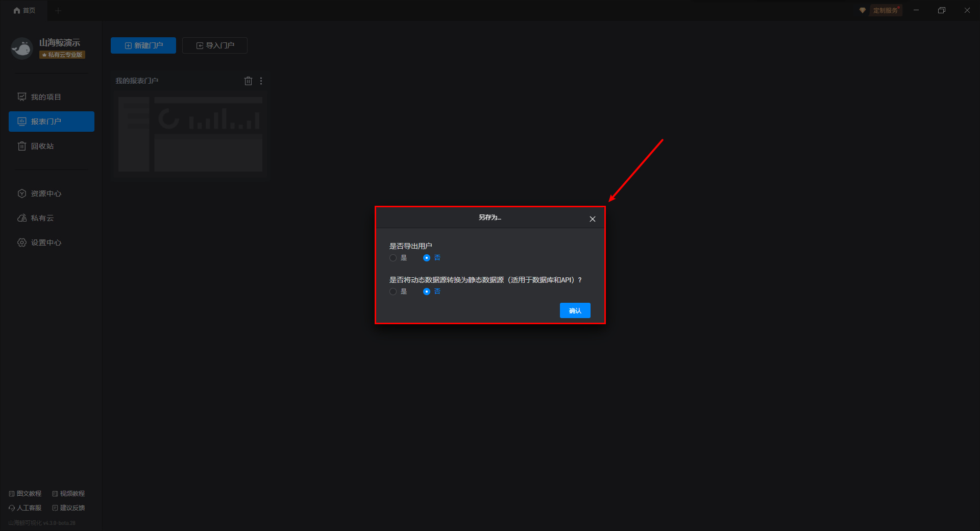Select 是 for 是否导出用户
The height and width of the screenshot is (531, 980).
point(393,258)
